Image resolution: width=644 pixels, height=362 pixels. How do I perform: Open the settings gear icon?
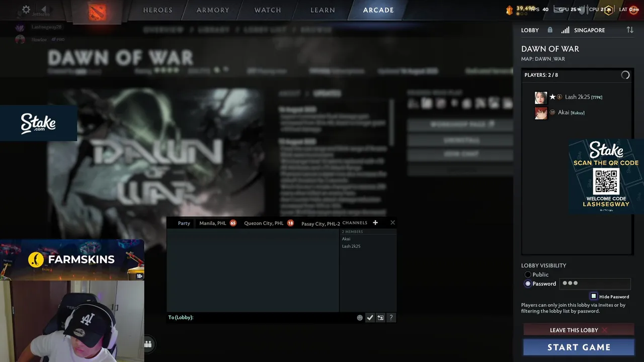click(26, 10)
